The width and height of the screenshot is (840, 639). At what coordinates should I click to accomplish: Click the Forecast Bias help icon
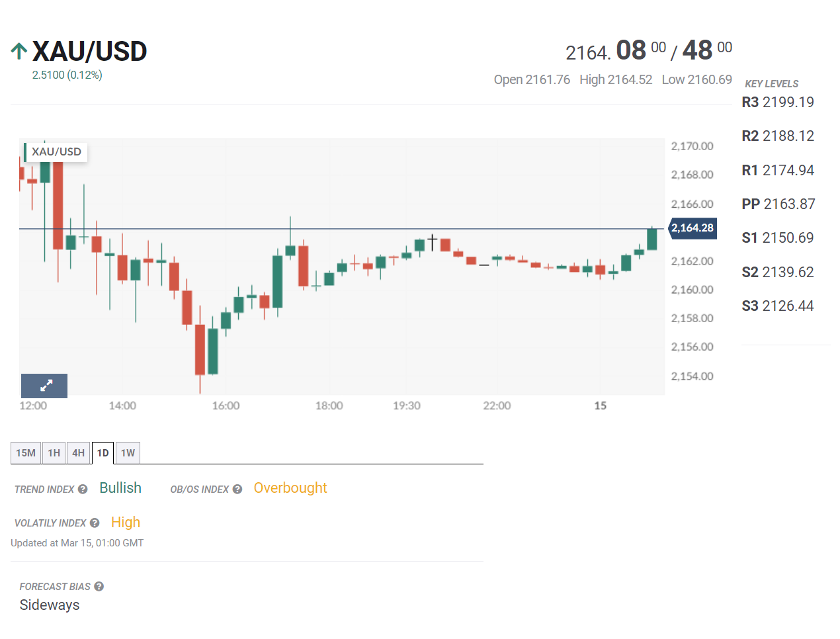coord(99,587)
